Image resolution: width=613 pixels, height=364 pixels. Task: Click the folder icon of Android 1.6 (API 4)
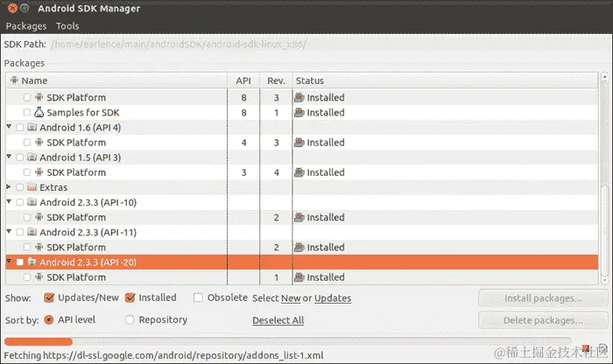point(32,127)
